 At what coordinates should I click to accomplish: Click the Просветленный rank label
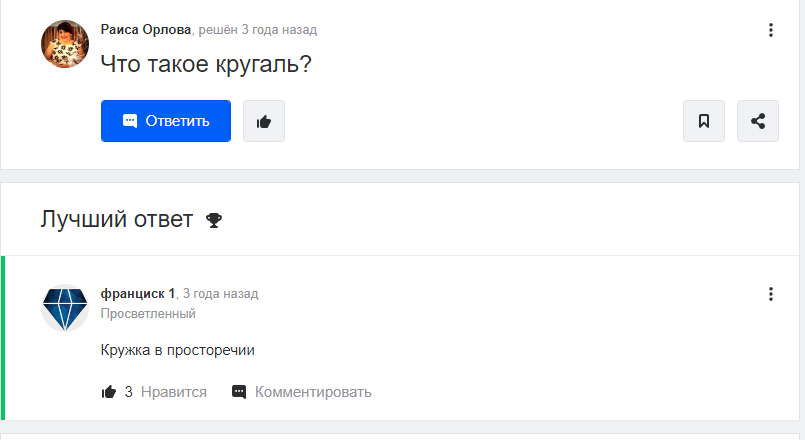(148, 313)
